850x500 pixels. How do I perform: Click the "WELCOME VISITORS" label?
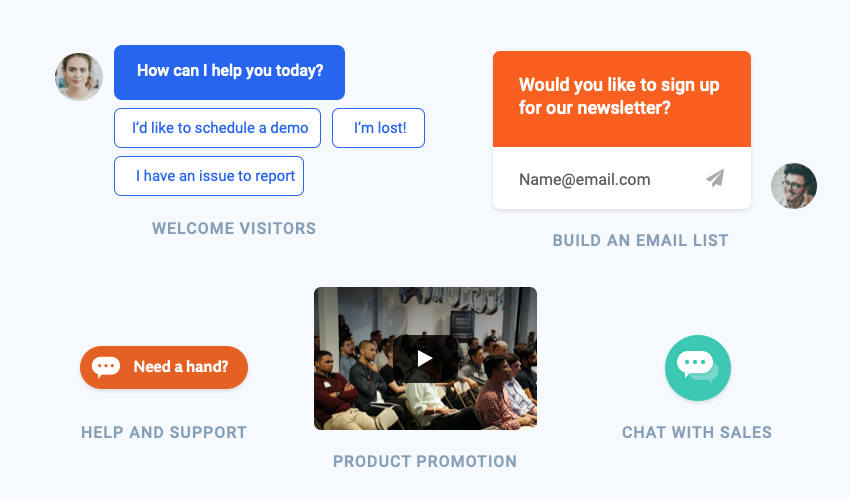coord(234,228)
